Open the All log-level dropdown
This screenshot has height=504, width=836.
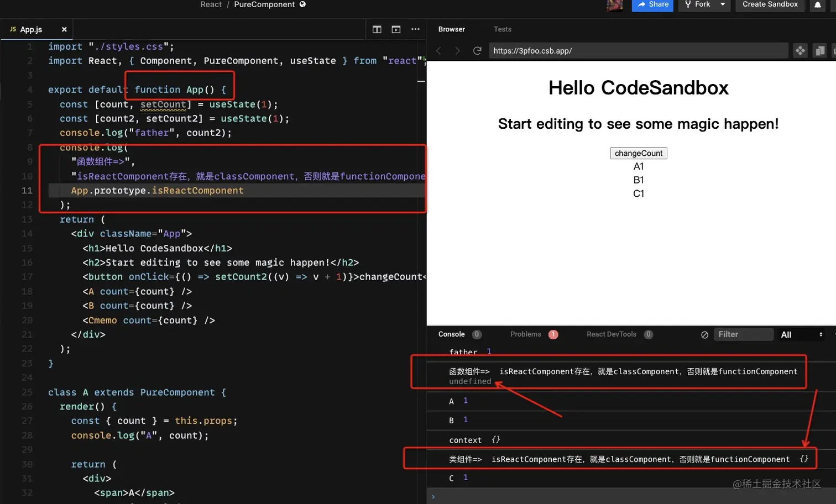pos(801,334)
